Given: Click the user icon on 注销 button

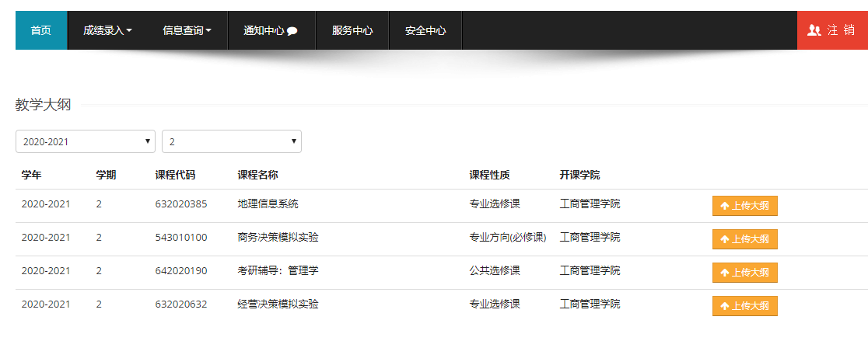Looking at the screenshot, I should [814, 30].
